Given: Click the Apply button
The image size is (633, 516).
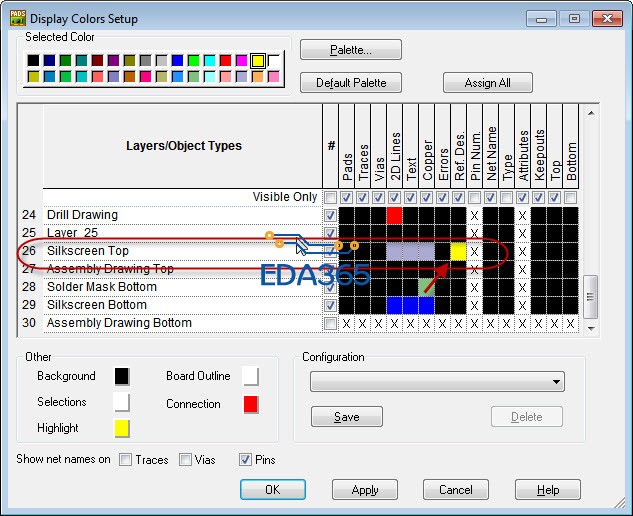Looking at the screenshot, I should pos(365,490).
